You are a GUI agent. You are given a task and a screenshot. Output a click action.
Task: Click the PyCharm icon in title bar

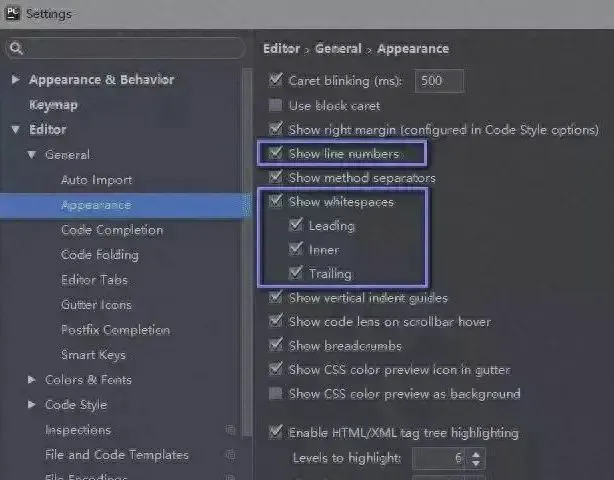tap(13, 14)
